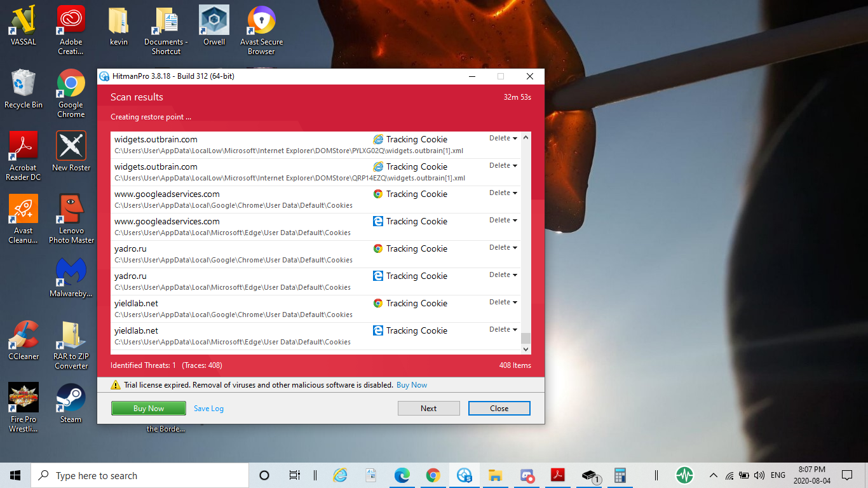Launch the Orwell desktop shortcut
The width and height of the screenshot is (868, 488).
214,25
